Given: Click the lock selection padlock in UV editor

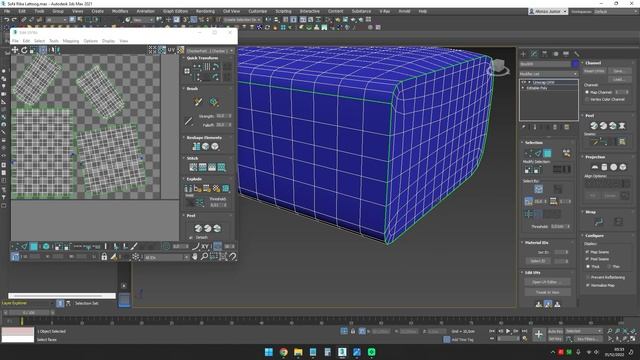Looking at the screenshot, I should coord(104,257).
